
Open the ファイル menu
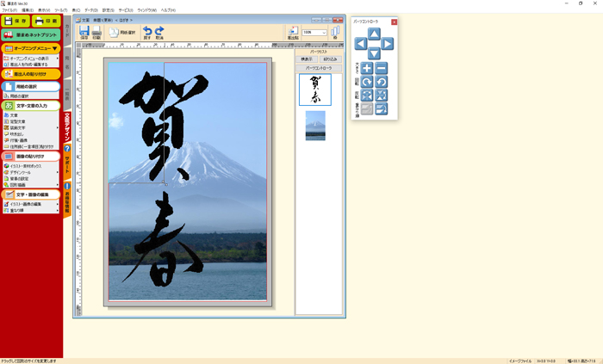point(9,9)
